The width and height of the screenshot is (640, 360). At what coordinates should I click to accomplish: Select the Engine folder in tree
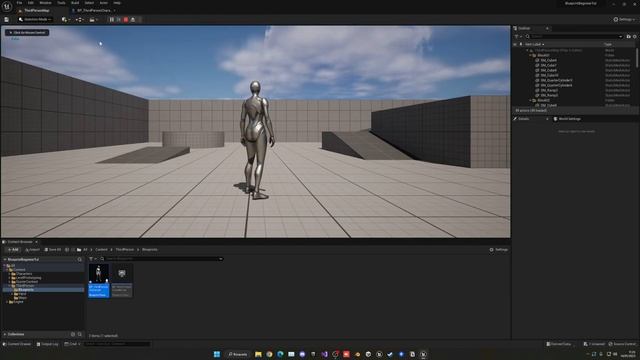(18, 302)
